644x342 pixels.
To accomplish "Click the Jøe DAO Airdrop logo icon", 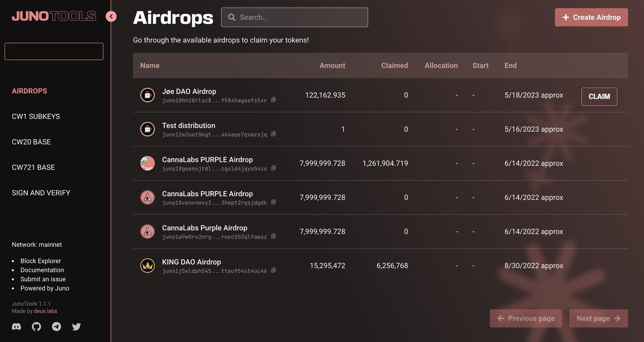I will [x=148, y=95].
